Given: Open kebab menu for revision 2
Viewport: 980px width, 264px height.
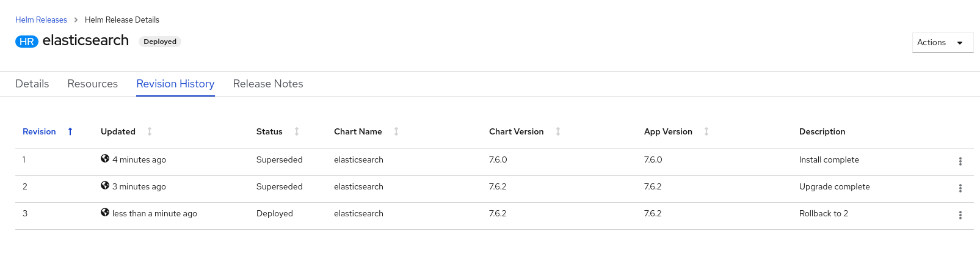Looking at the screenshot, I should [960, 188].
